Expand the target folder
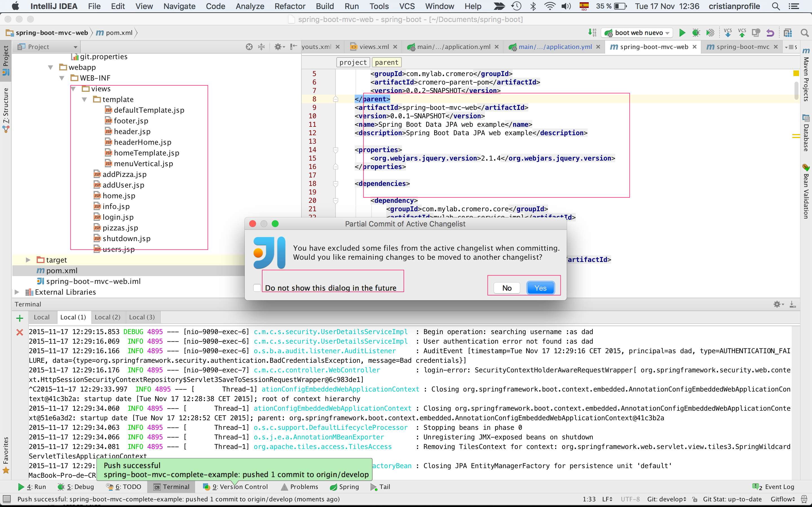The height and width of the screenshot is (507, 812). 28,259
